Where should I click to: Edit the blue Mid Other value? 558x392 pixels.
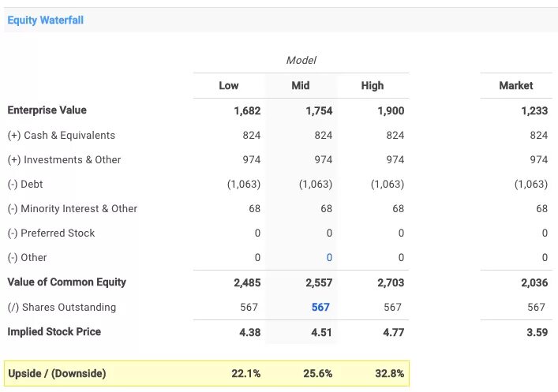coord(329,257)
